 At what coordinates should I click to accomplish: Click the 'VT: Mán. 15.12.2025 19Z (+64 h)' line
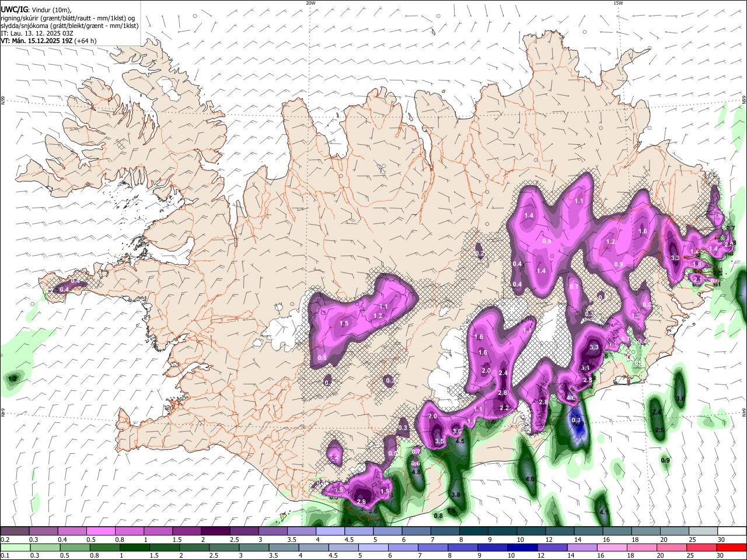48,41
